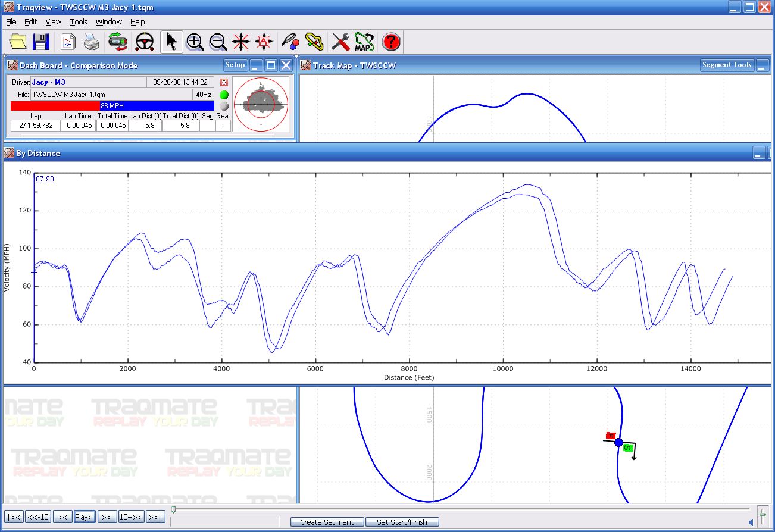Click the Play> button
Viewport: 775px width, 532px height.
pyautogui.click(x=84, y=517)
